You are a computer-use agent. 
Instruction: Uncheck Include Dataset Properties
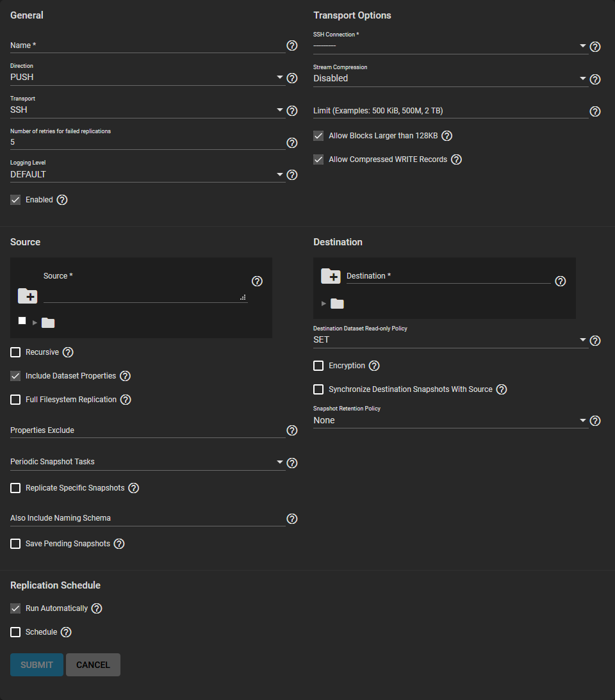(15, 376)
